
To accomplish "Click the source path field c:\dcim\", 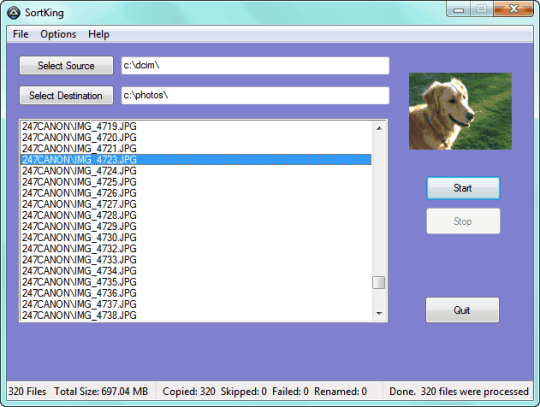I will pos(255,65).
